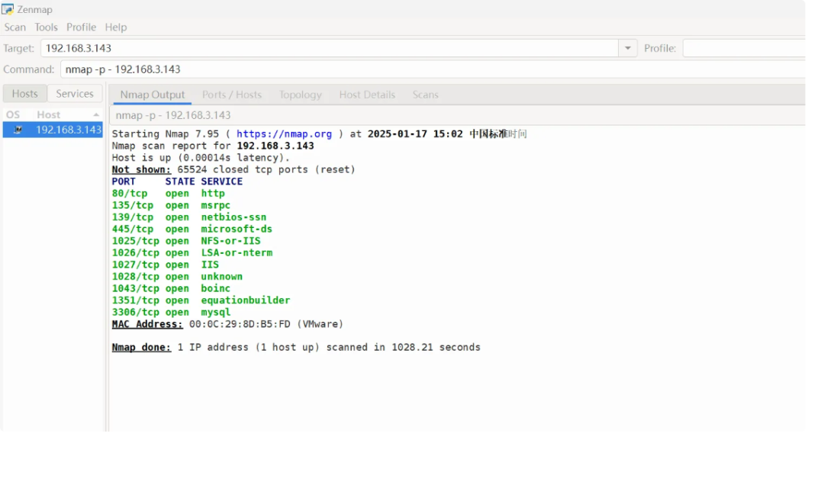Click the PORT column heading in output
Image resolution: width=824 pixels, height=504 pixels.
pyautogui.click(x=124, y=181)
